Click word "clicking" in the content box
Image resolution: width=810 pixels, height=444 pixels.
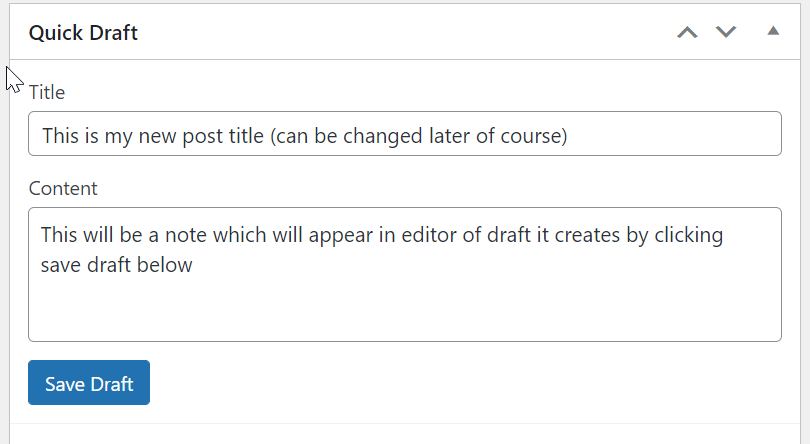pyautogui.click(x=689, y=235)
